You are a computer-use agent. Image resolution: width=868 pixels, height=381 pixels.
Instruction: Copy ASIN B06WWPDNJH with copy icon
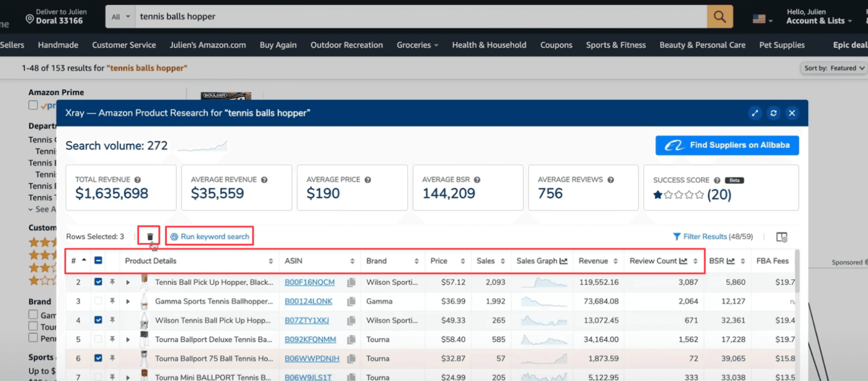point(351,359)
